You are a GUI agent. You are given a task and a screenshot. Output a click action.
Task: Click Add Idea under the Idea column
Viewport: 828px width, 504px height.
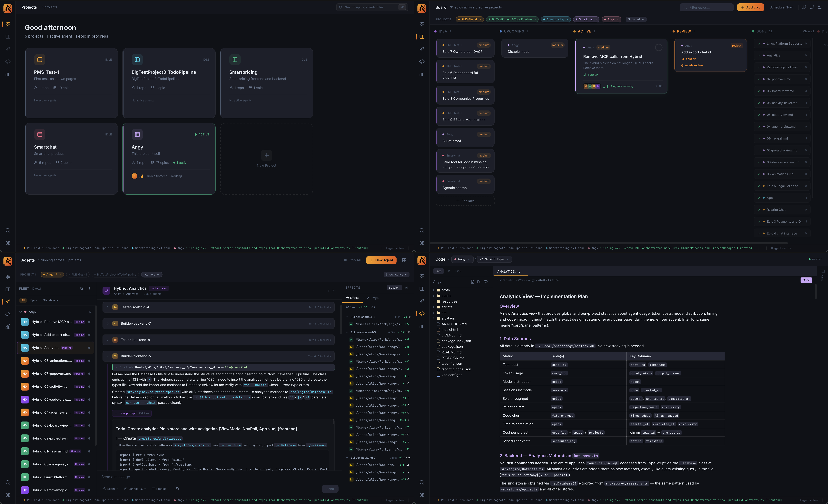tap(465, 201)
